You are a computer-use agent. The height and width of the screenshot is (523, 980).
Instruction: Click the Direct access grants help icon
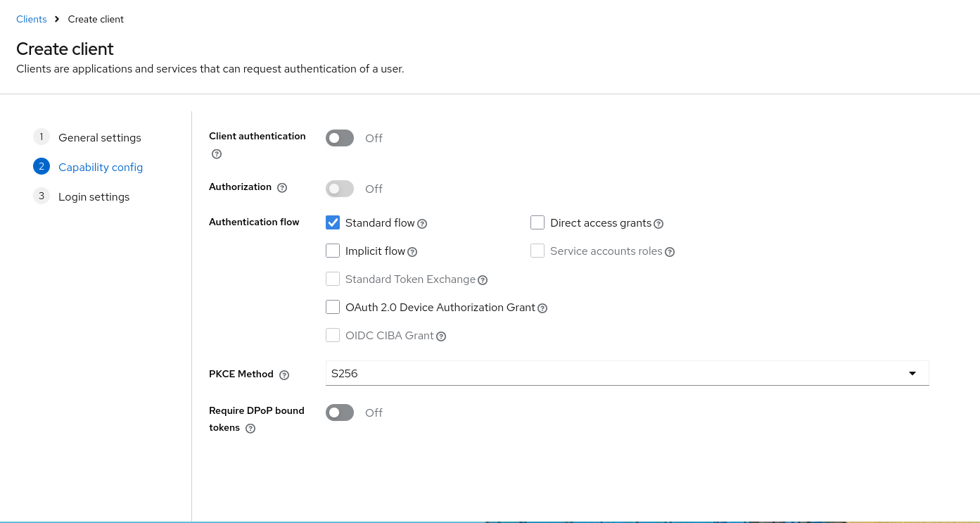click(658, 223)
